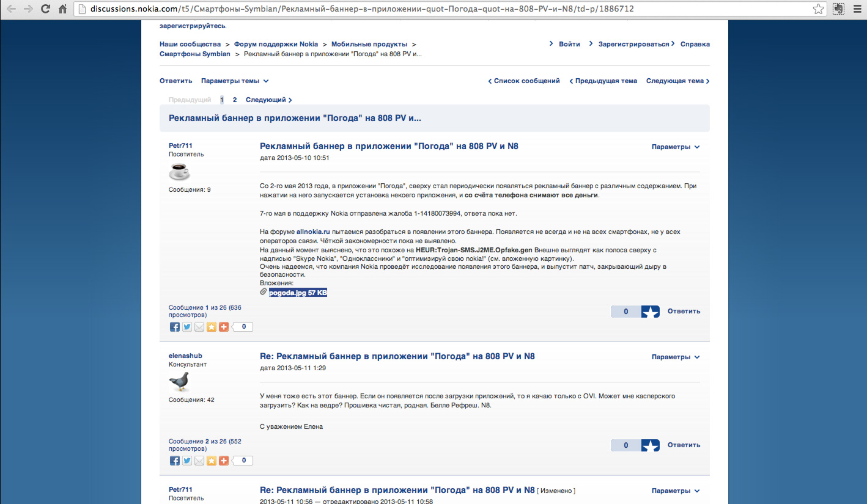Image resolution: width=867 pixels, height=504 pixels.
Task: Click Ответить link in topic toolbar
Action: tap(176, 81)
